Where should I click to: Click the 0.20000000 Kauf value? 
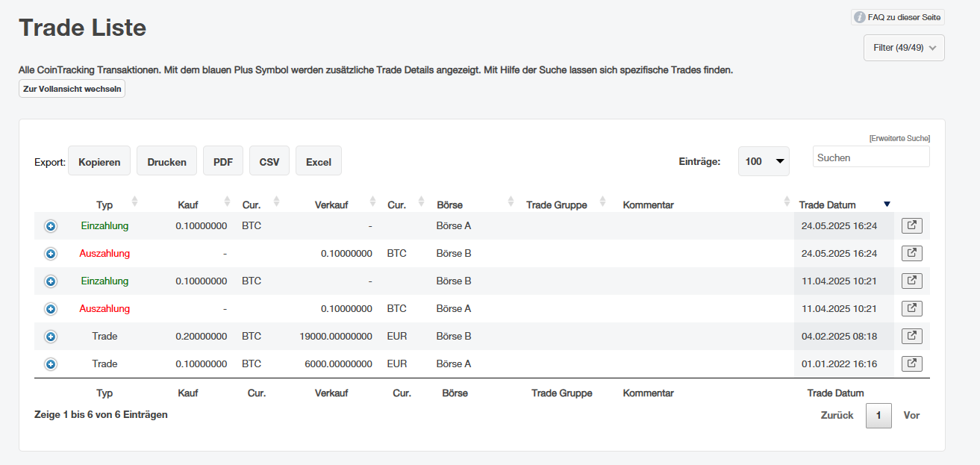click(x=202, y=337)
